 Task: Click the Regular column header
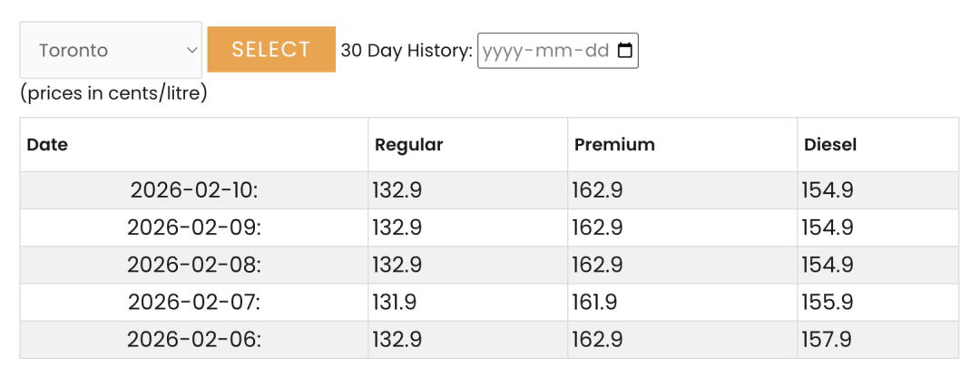click(x=409, y=144)
